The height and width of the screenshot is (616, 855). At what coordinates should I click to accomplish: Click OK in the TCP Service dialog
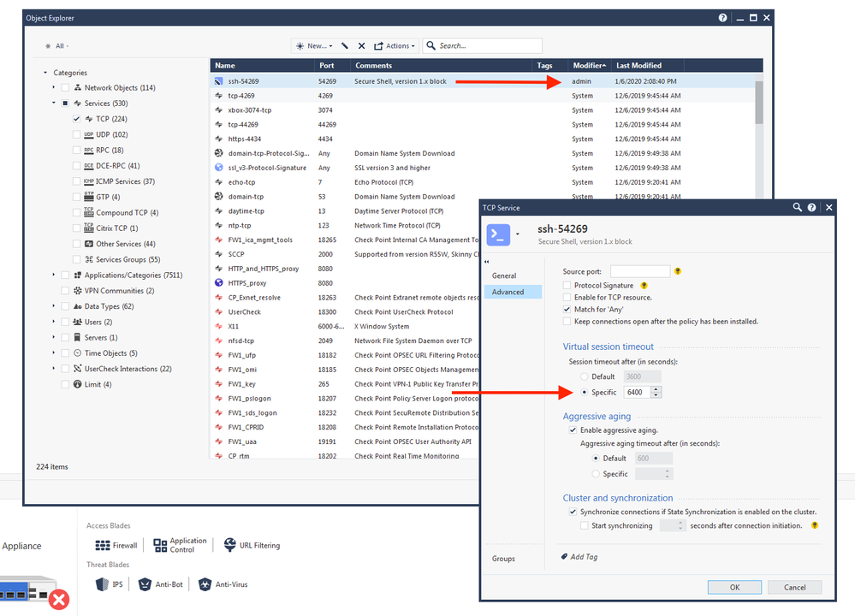(x=734, y=587)
